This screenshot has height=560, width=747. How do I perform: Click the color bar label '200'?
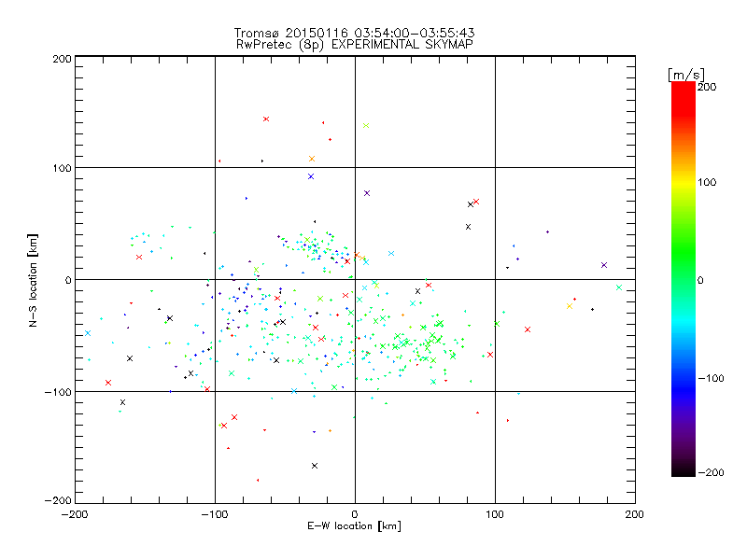click(707, 87)
